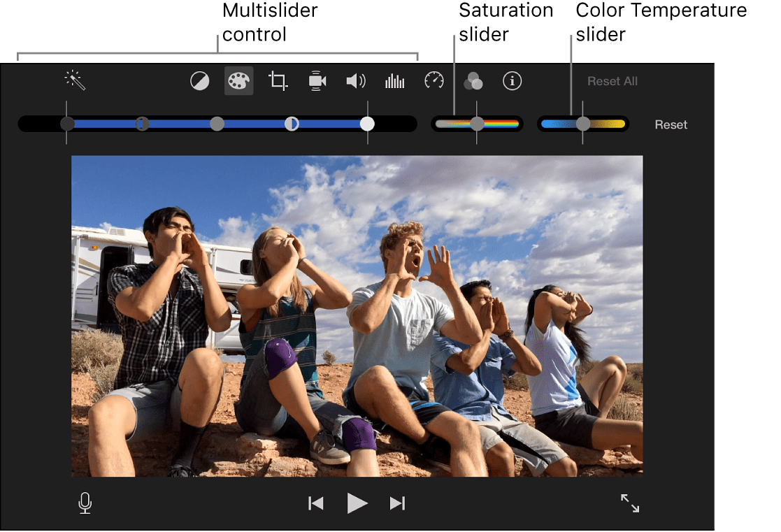This screenshot has width=781, height=532.
Task: Open the Volume adjustment tool
Action: click(x=356, y=80)
